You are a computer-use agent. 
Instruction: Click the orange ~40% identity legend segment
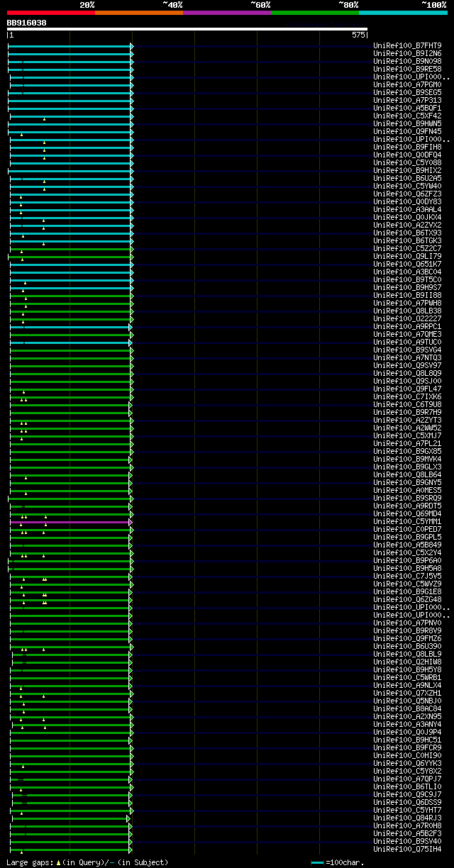pyautogui.click(x=139, y=12)
